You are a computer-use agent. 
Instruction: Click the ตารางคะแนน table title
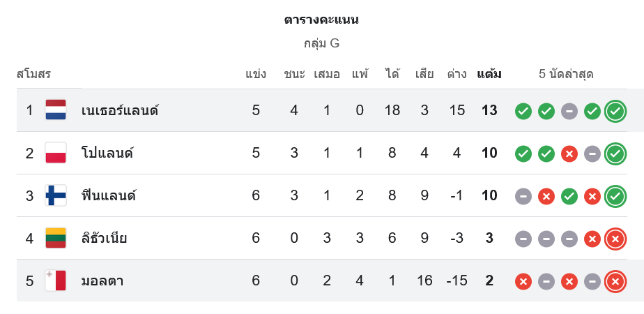click(x=321, y=20)
